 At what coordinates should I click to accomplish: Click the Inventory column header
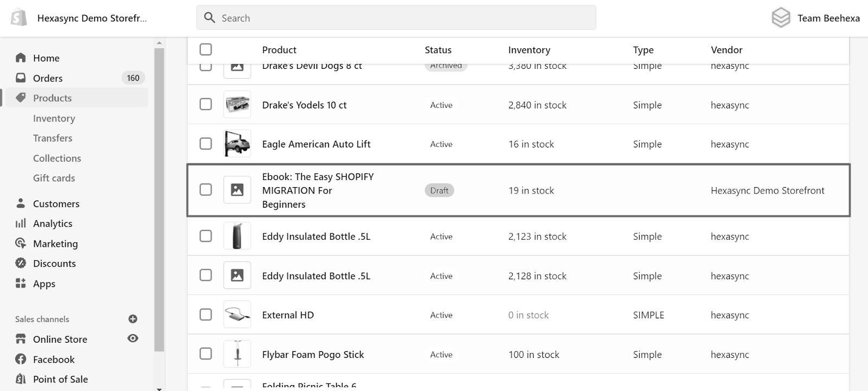(x=529, y=50)
